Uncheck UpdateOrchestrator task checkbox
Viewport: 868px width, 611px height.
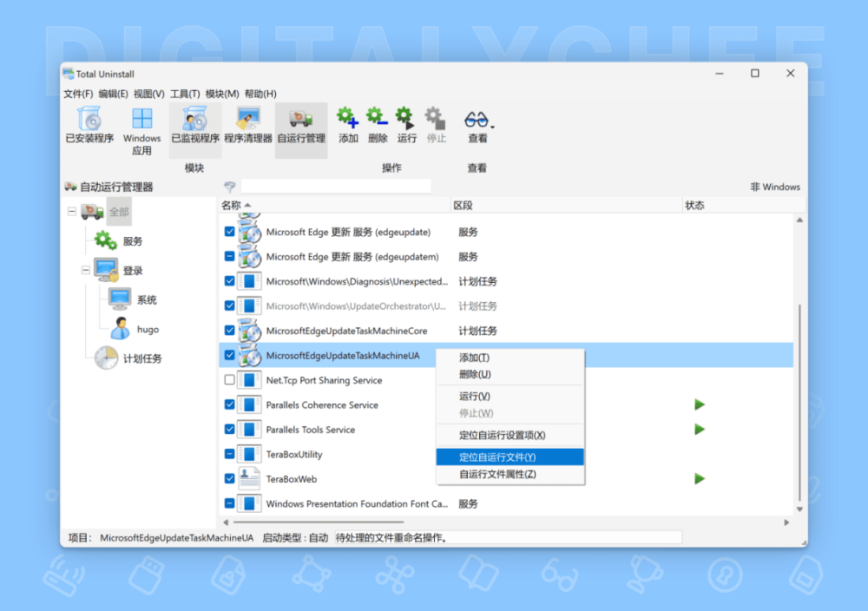tap(229, 305)
